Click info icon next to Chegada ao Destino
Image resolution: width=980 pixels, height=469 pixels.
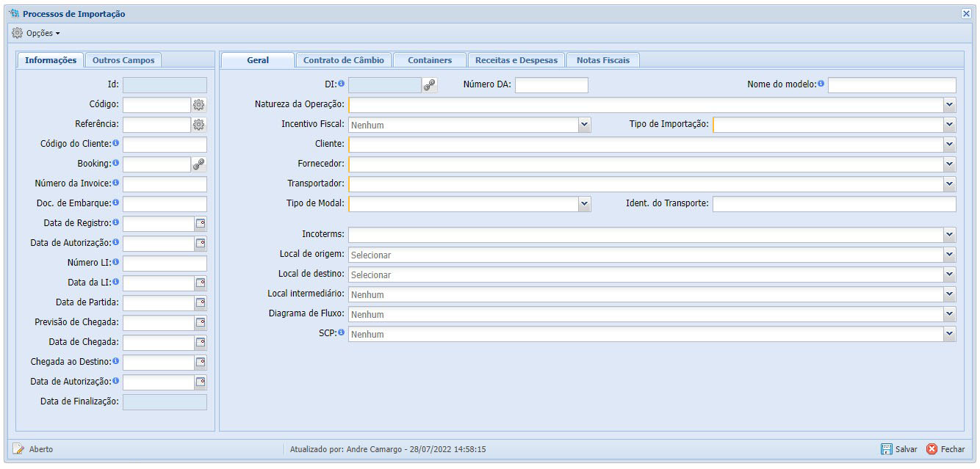116,361
